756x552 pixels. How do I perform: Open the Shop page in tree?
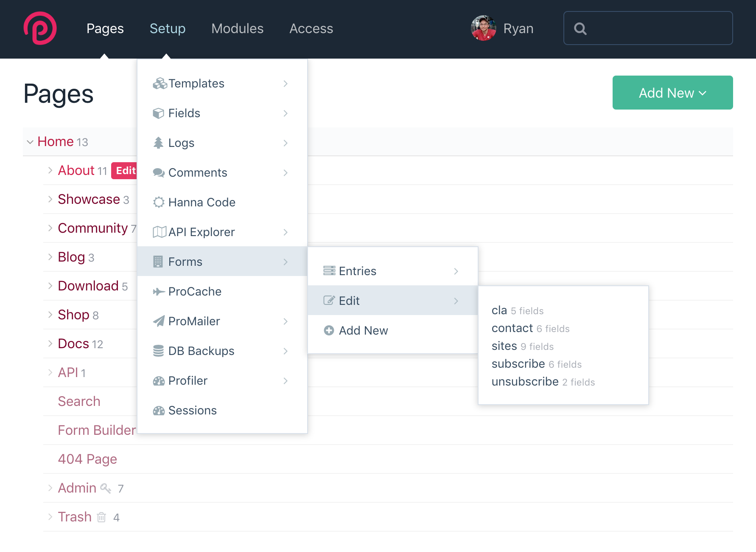pyautogui.click(x=73, y=315)
